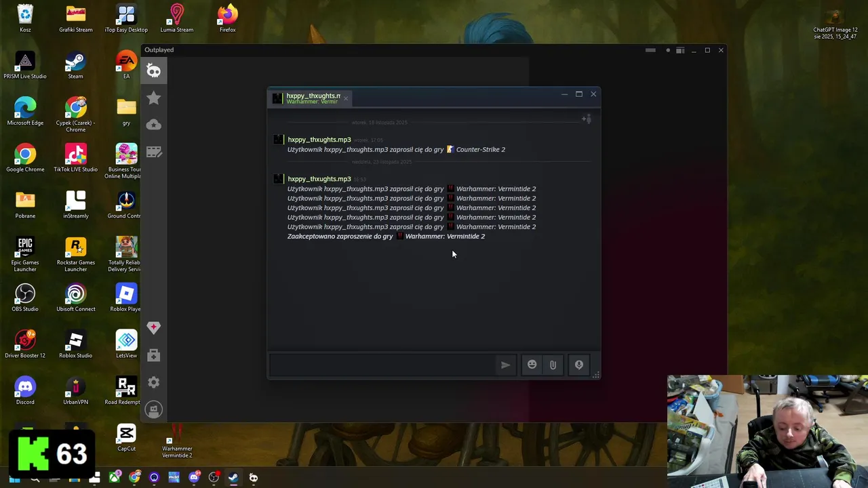This screenshot has height=488, width=868.
Task: Open LetsView desktop shortcut
Action: [126, 345]
